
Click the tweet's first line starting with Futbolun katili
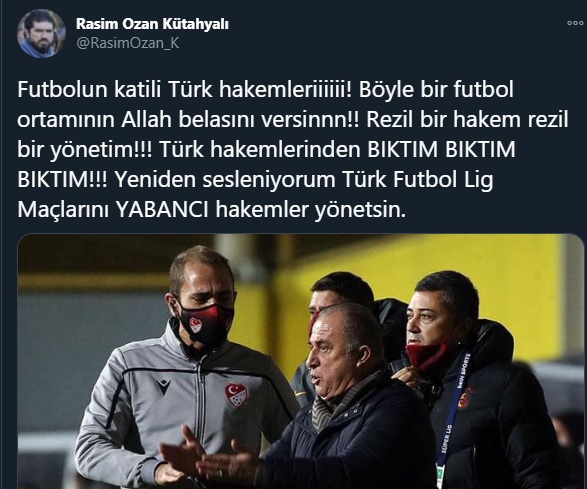tap(265, 90)
